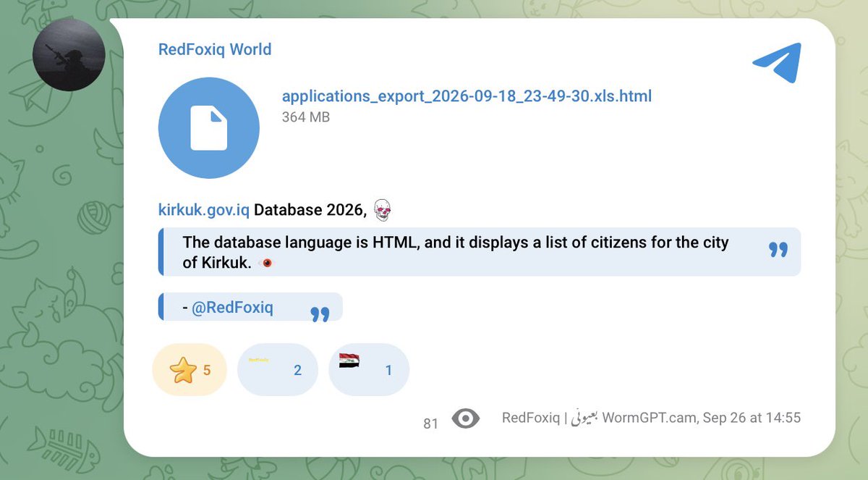Click the RedFoxiq World channel name
The width and height of the screenshot is (868, 480).
pos(215,50)
